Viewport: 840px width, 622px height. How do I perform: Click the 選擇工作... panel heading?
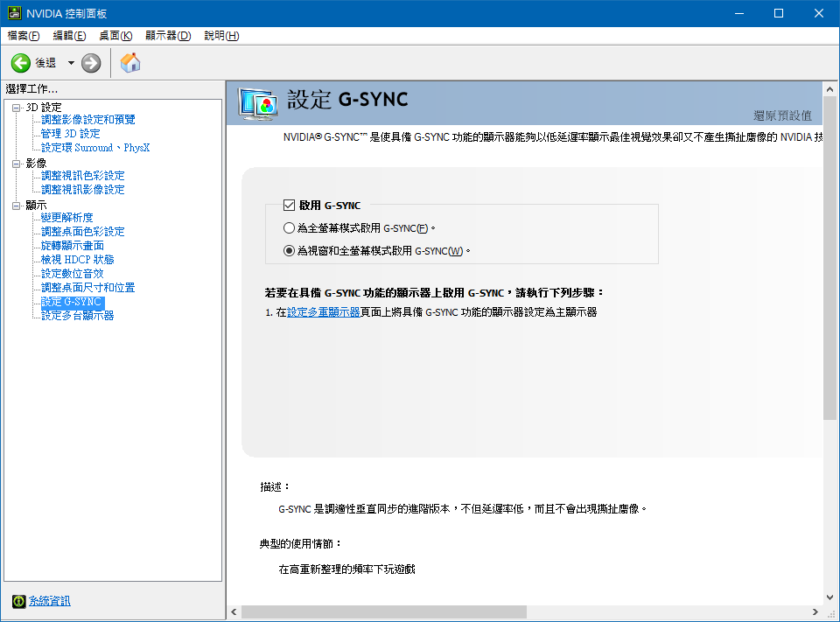coord(31,89)
